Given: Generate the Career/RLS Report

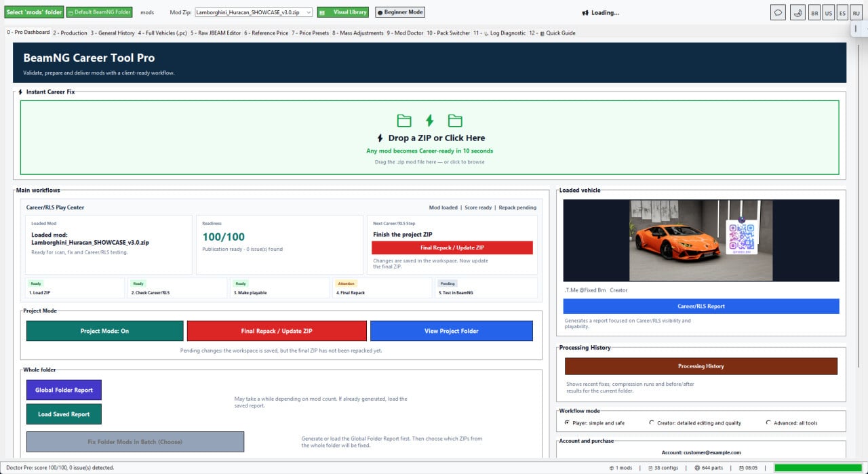Looking at the screenshot, I should point(702,307).
